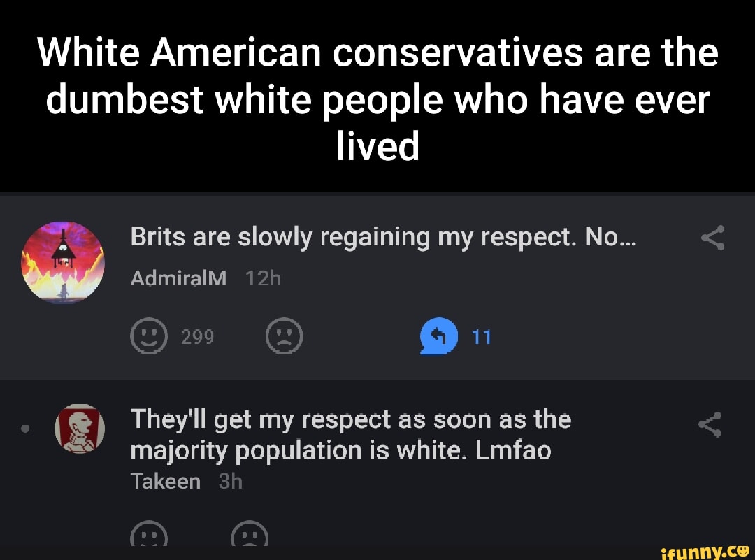Viewport: 755px width, 560px height.
Task: Open replies with blue reply bubble
Action: [438, 338]
